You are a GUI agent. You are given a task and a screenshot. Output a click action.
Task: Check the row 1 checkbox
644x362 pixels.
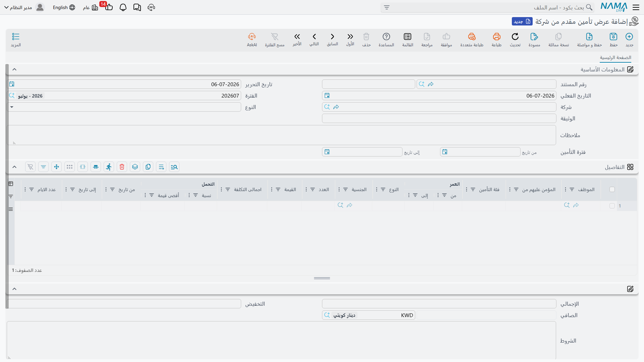point(612,206)
